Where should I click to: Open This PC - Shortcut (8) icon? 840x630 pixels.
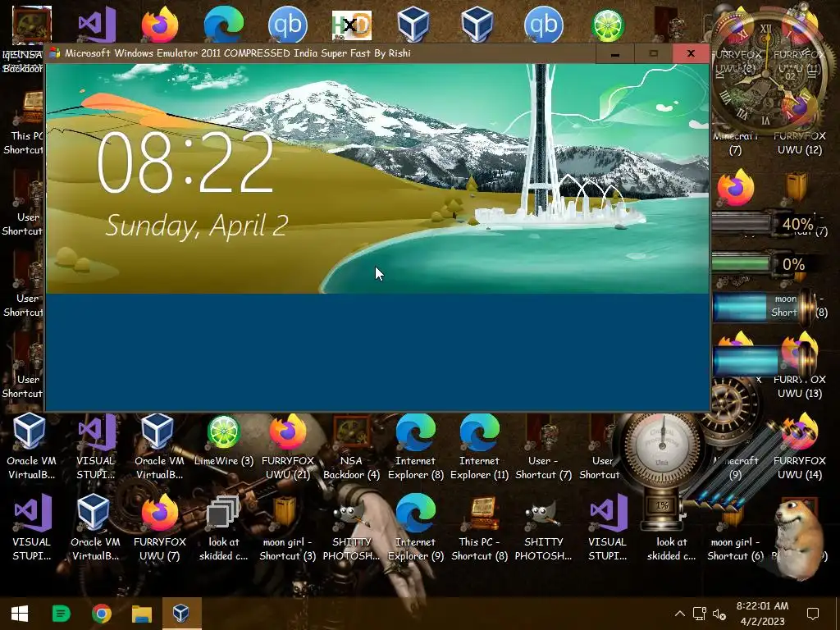point(479,527)
